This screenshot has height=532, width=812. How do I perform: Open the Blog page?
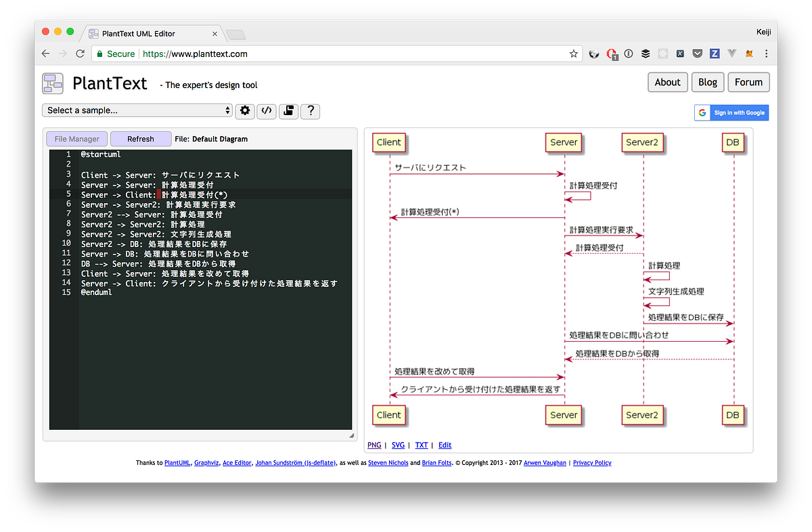tap(707, 82)
